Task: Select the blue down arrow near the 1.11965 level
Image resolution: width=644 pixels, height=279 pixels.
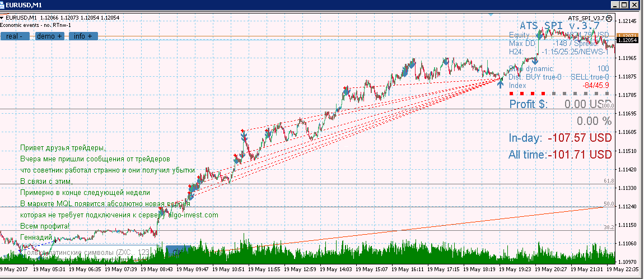Action: (535, 61)
